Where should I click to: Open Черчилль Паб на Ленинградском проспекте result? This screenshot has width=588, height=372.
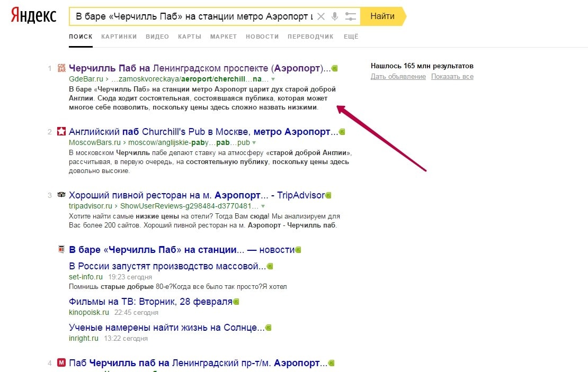200,68
